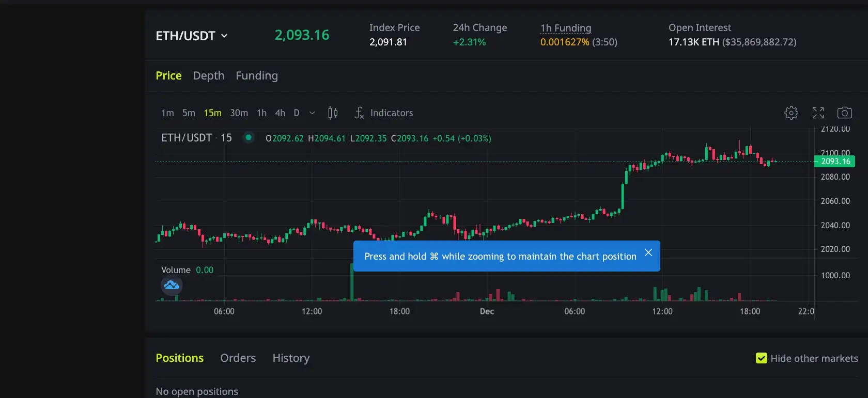Choose the 4h chart interval

pos(280,113)
